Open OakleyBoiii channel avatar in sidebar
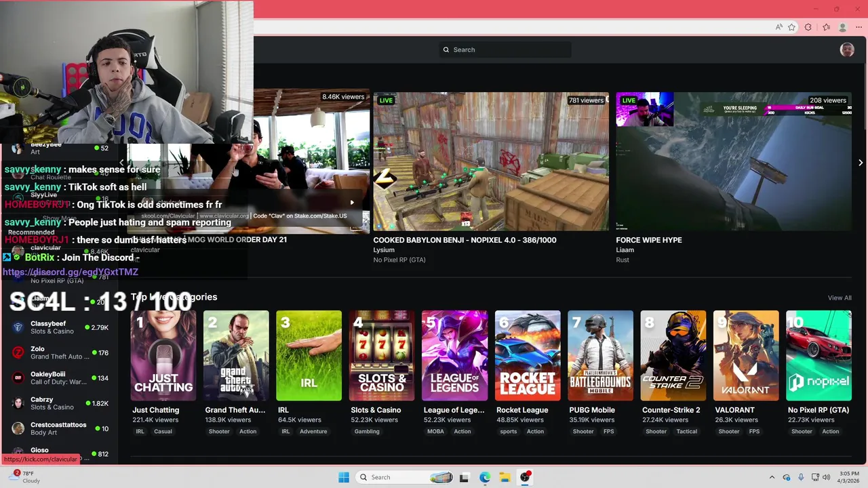Screen dimensions: 868x488 (x=18, y=378)
